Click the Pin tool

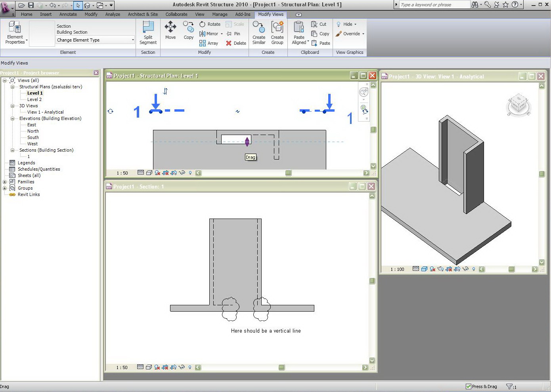(233, 34)
